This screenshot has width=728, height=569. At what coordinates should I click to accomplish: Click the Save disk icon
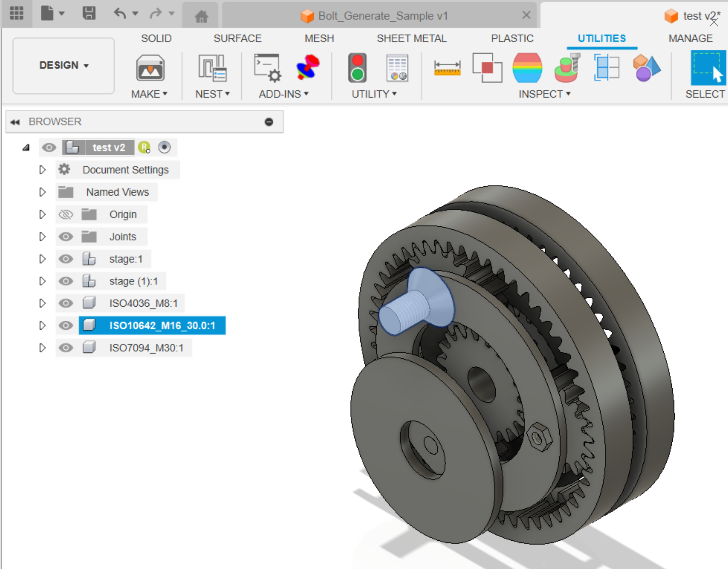coord(89,14)
